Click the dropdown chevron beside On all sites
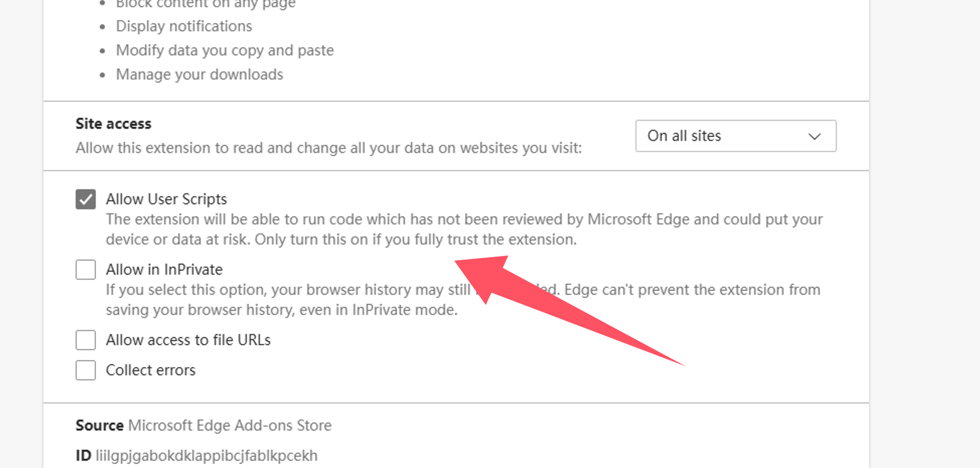The image size is (980, 468). (x=815, y=136)
